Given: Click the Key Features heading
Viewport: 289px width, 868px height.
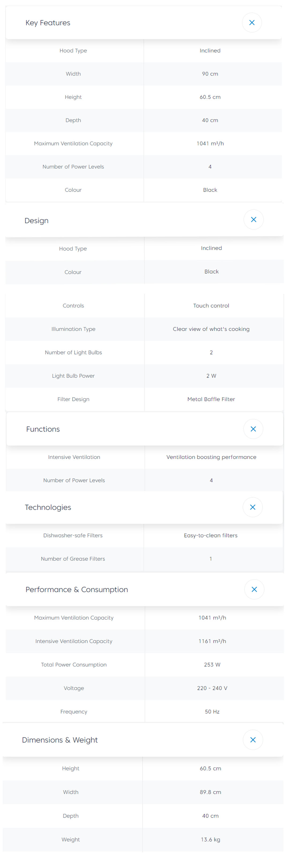Looking at the screenshot, I should point(48,23).
